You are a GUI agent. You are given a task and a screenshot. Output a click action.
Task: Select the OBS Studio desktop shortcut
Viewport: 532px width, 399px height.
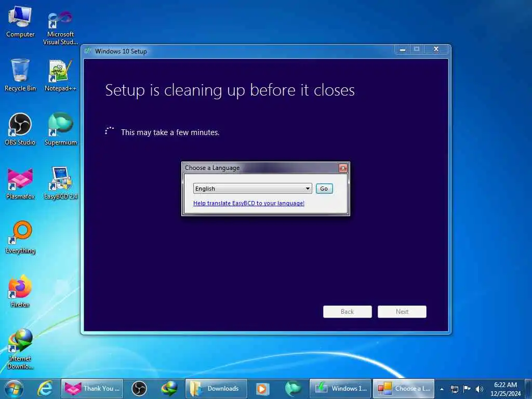tap(20, 129)
